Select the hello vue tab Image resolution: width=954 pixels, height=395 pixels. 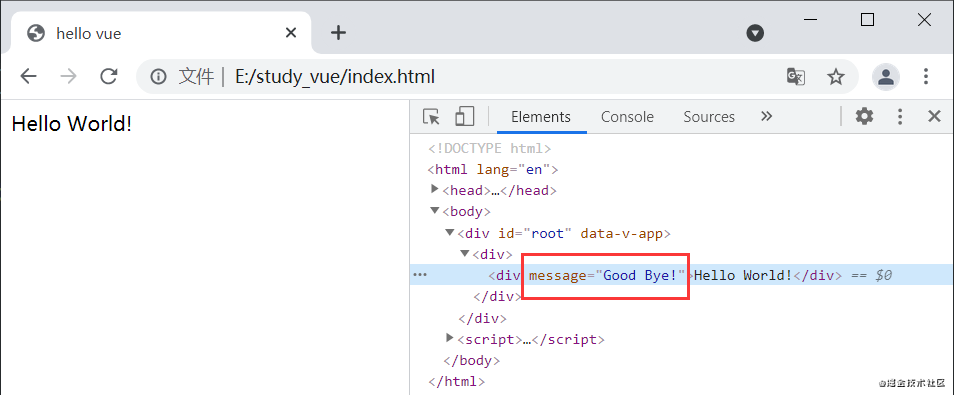pos(161,33)
